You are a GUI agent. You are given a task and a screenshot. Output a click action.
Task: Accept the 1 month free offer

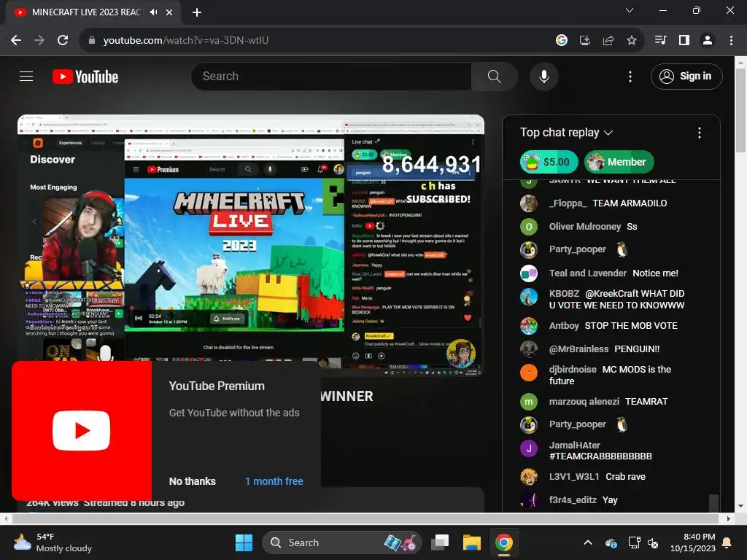(274, 481)
